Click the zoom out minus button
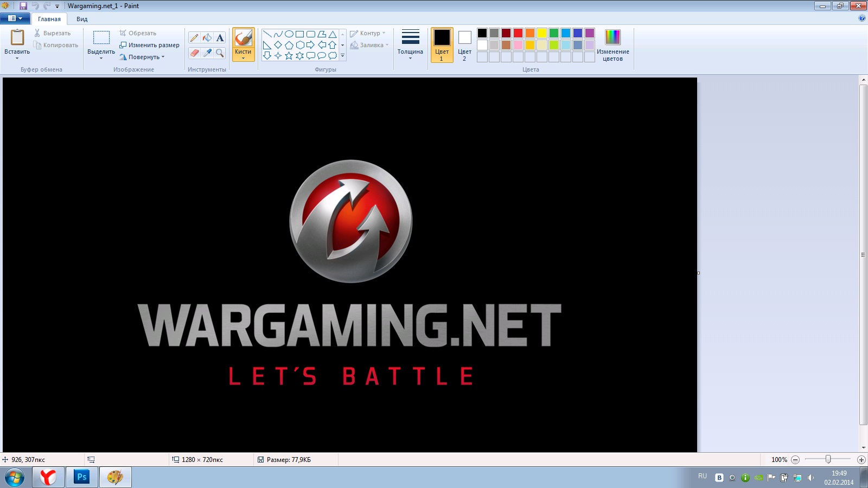Image resolution: width=868 pixels, height=488 pixels. click(x=795, y=460)
